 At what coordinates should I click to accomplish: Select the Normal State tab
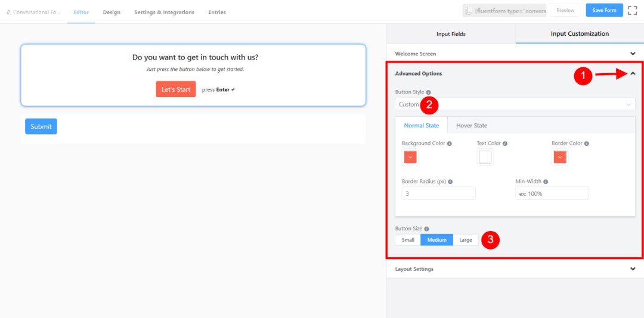pyautogui.click(x=422, y=125)
